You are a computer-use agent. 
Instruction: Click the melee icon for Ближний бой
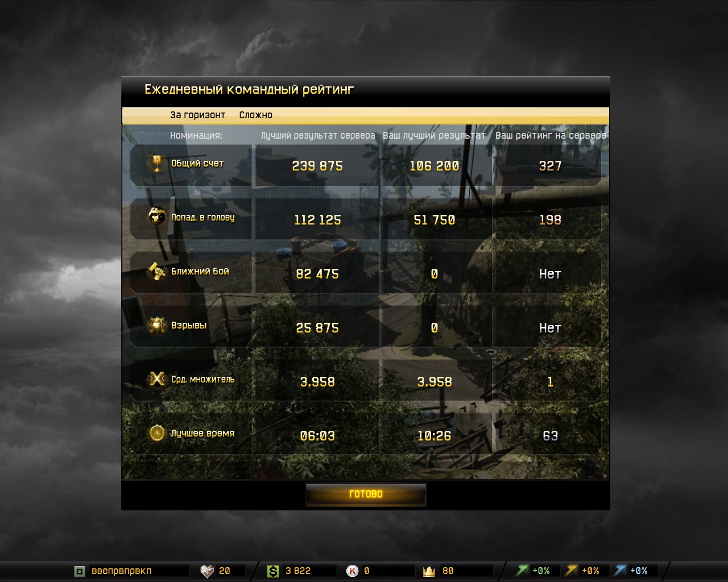[156, 271]
